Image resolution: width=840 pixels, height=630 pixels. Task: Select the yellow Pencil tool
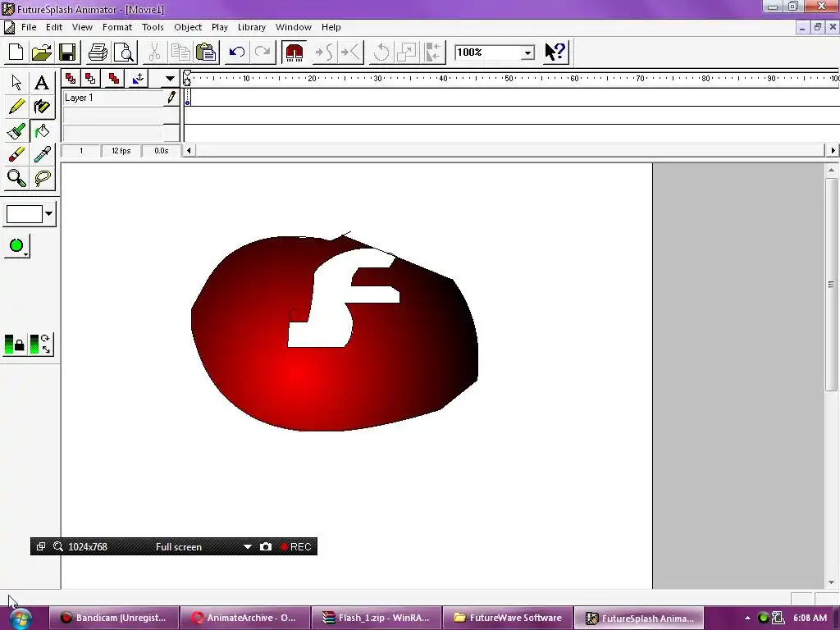point(16,107)
